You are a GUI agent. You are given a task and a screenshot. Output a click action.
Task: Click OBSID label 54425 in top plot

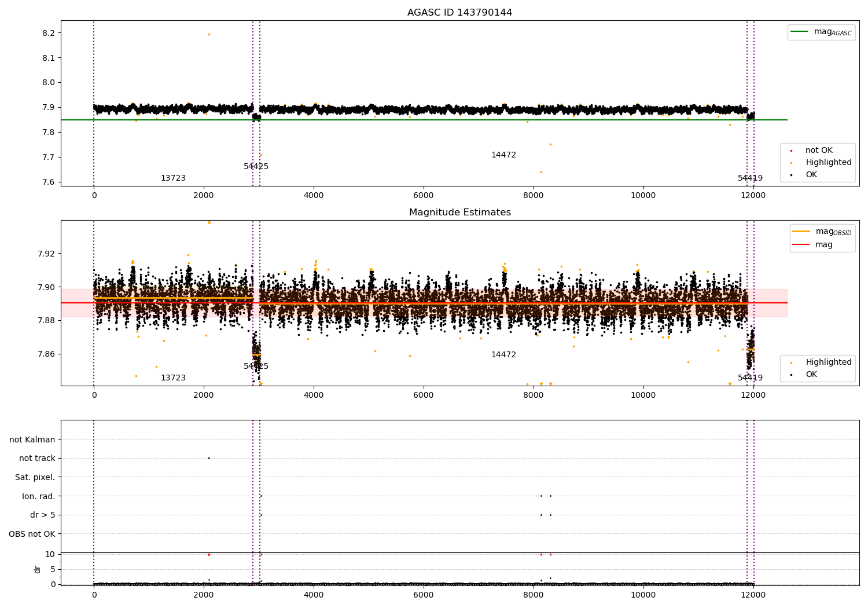click(x=256, y=167)
